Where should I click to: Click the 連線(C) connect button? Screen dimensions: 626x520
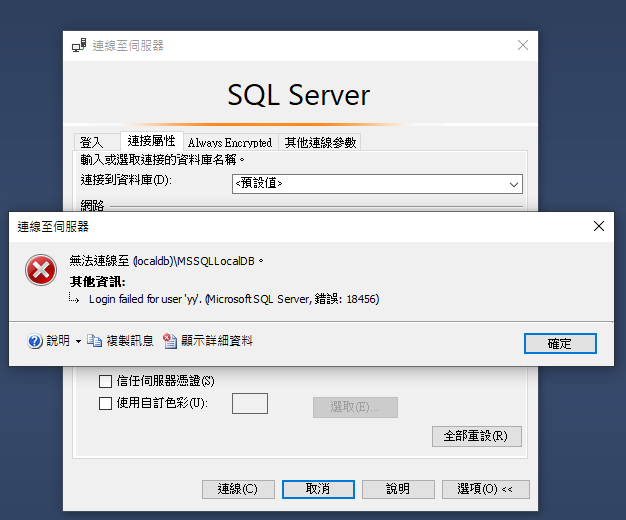237,489
